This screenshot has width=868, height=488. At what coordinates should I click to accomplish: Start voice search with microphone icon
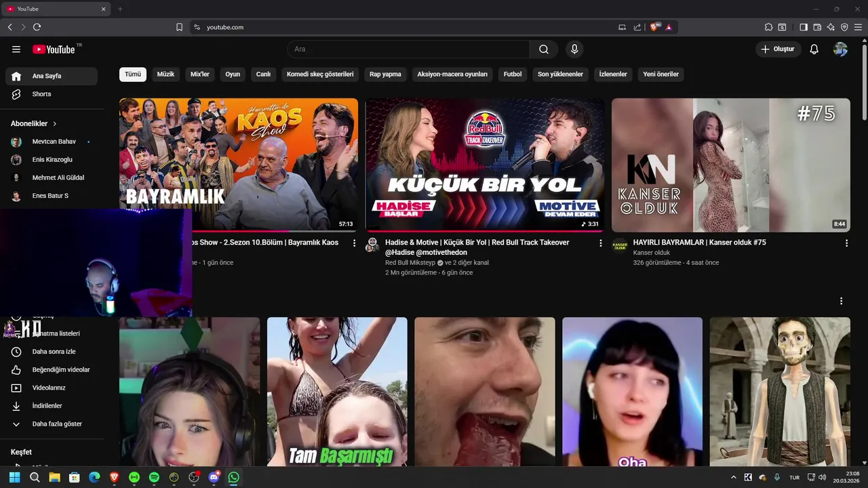point(574,49)
